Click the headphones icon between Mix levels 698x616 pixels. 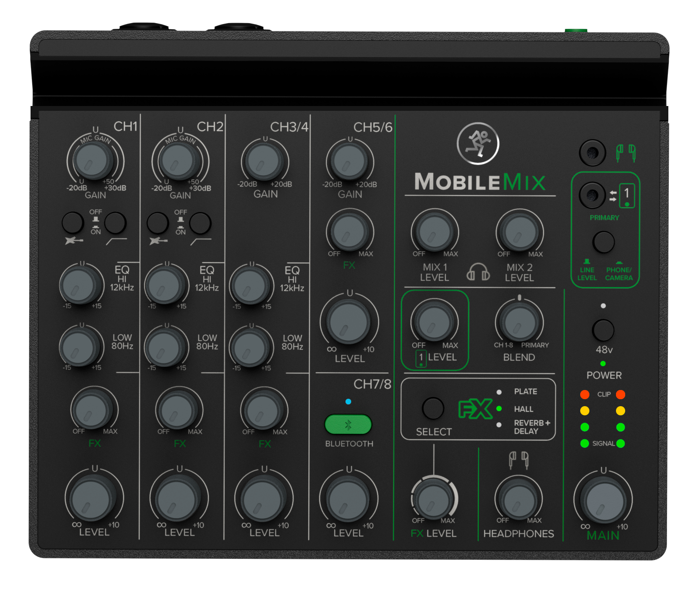478,272
